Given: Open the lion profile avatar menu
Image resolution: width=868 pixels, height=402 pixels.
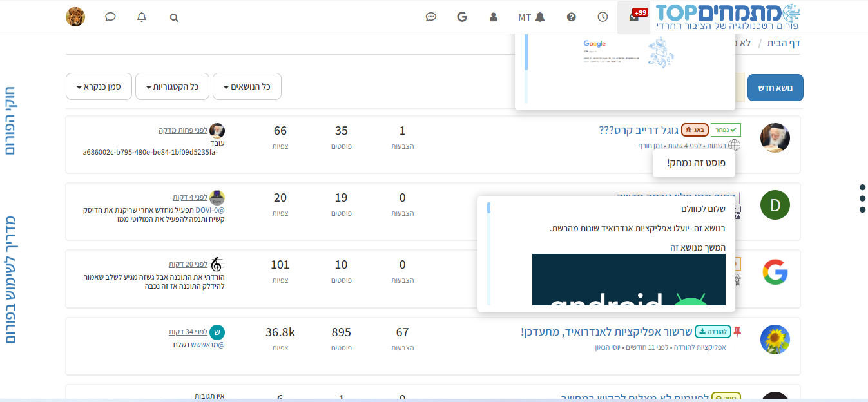Looking at the screenshot, I should click(x=75, y=17).
